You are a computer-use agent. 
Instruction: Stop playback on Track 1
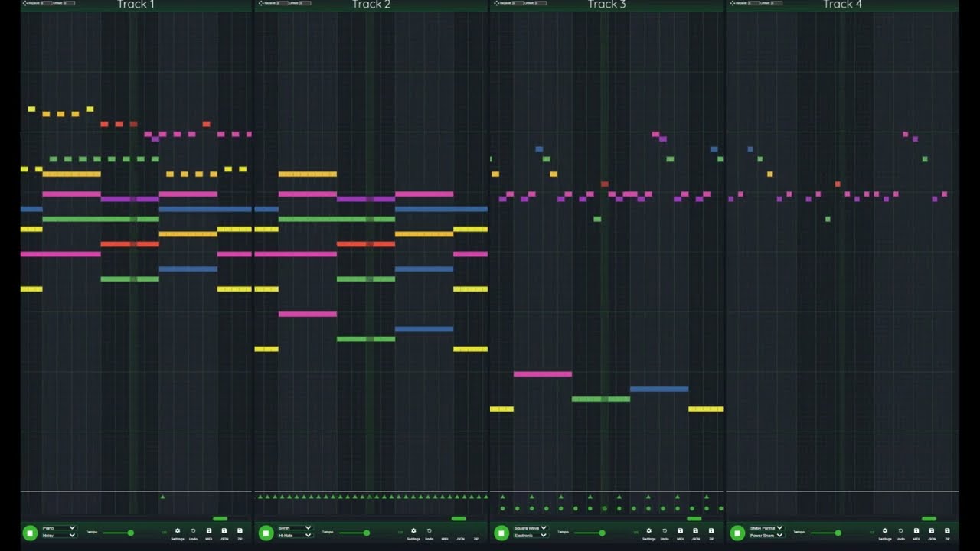coord(30,533)
